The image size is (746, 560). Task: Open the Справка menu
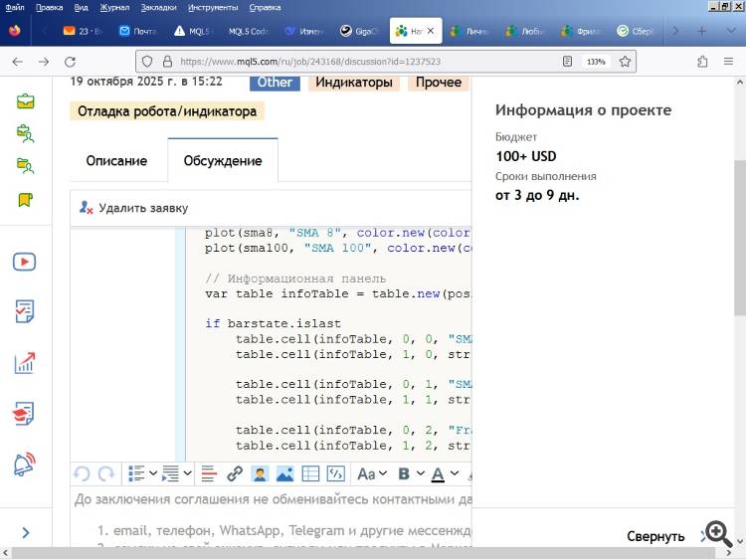click(x=265, y=8)
